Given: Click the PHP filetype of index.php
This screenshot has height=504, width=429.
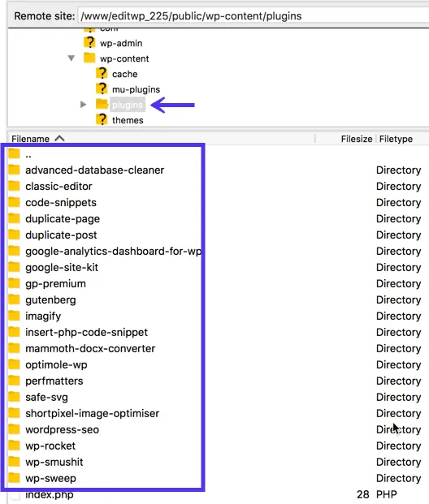Looking at the screenshot, I should click(387, 495).
